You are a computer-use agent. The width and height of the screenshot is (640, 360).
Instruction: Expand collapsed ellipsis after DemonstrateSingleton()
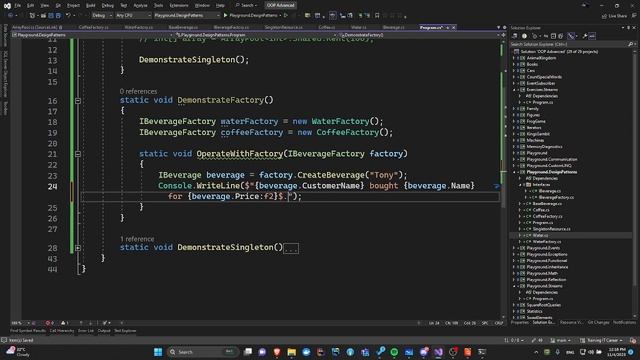pos(291,248)
